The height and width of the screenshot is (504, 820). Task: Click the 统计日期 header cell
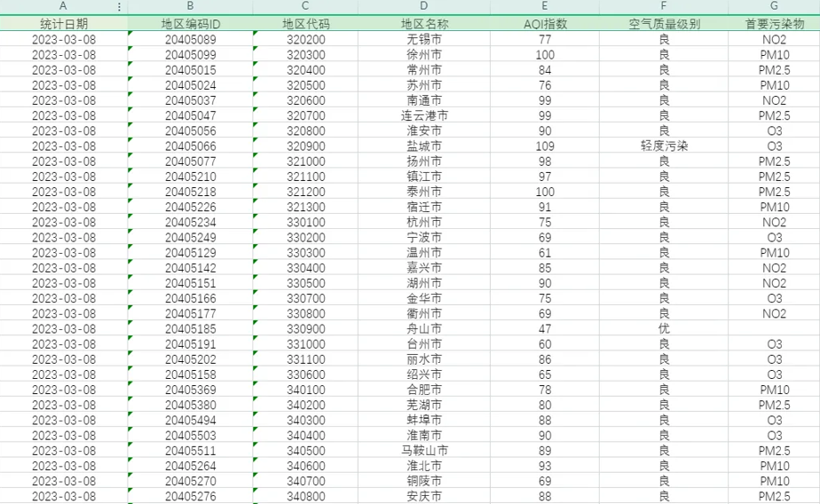coord(64,24)
